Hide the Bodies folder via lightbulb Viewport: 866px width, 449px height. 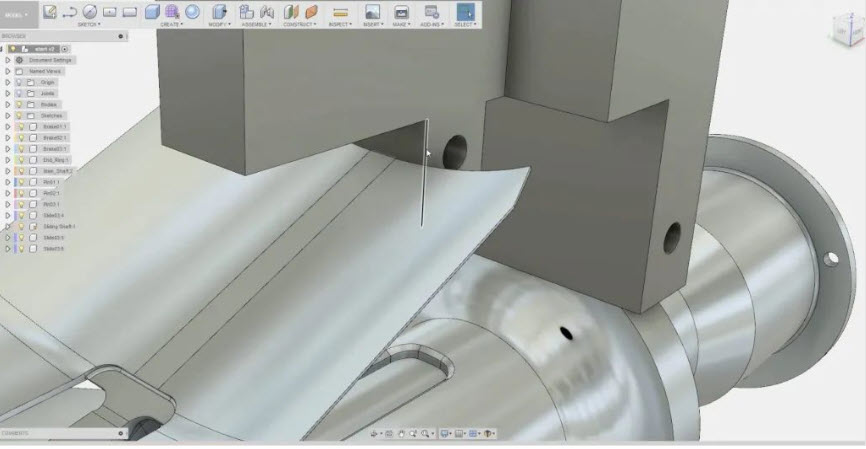pyautogui.click(x=19, y=104)
